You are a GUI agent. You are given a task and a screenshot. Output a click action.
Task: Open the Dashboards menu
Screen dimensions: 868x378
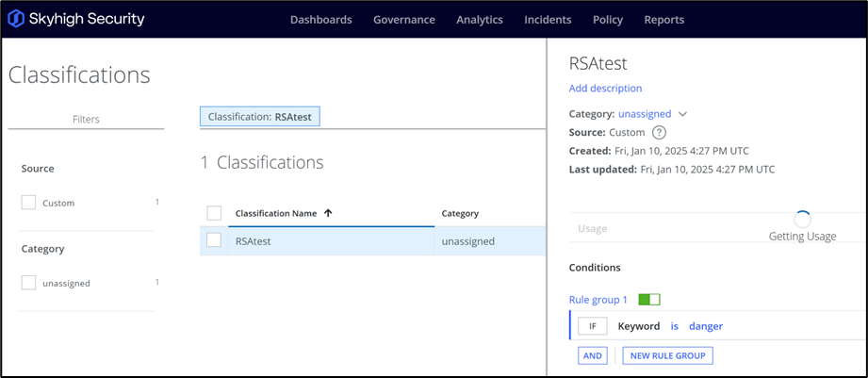click(x=320, y=20)
